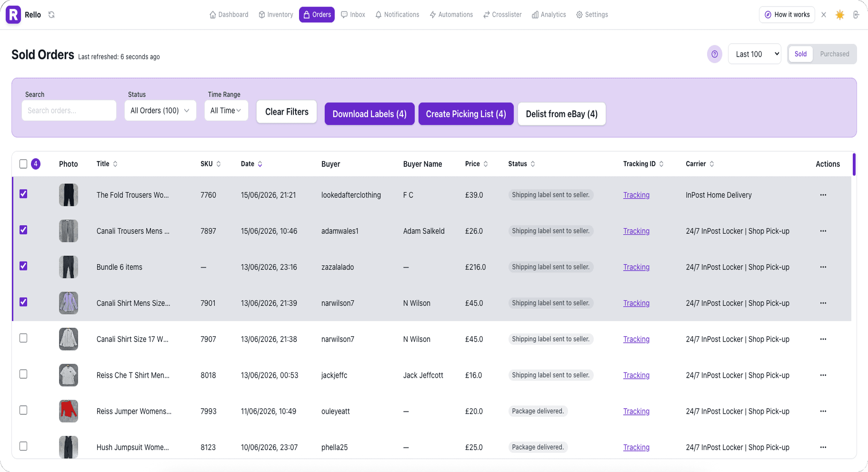The width and height of the screenshot is (868, 472).
Task: Click the How it works button
Action: coord(787,15)
